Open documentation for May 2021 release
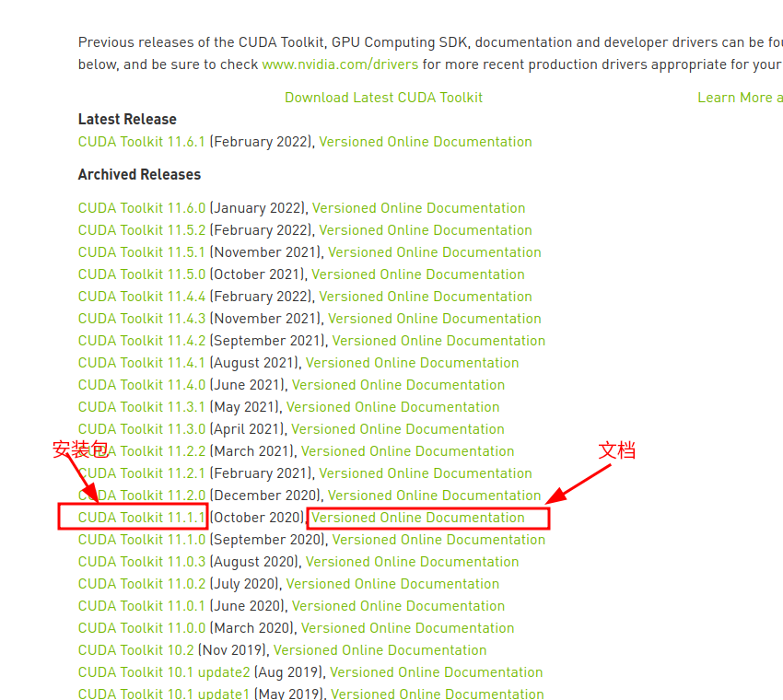The height and width of the screenshot is (700, 783). pyautogui.click(x=393, y=407)
